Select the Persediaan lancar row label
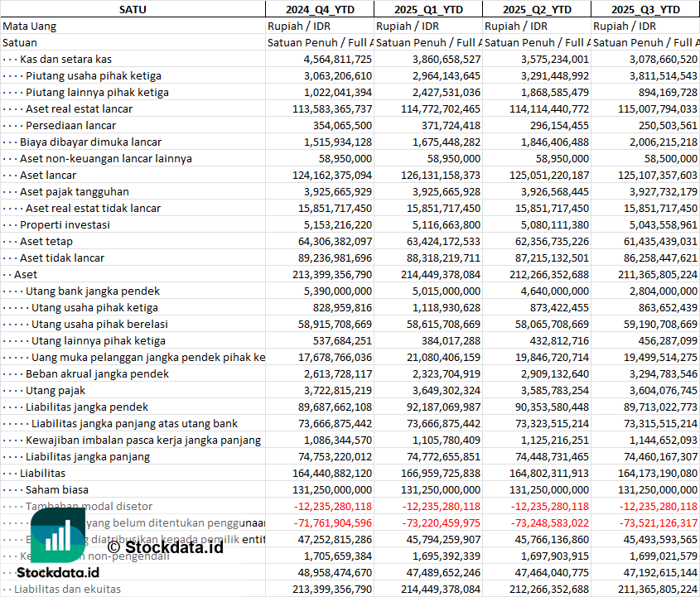This screenshot has height=597, width=700. point(70,126)
